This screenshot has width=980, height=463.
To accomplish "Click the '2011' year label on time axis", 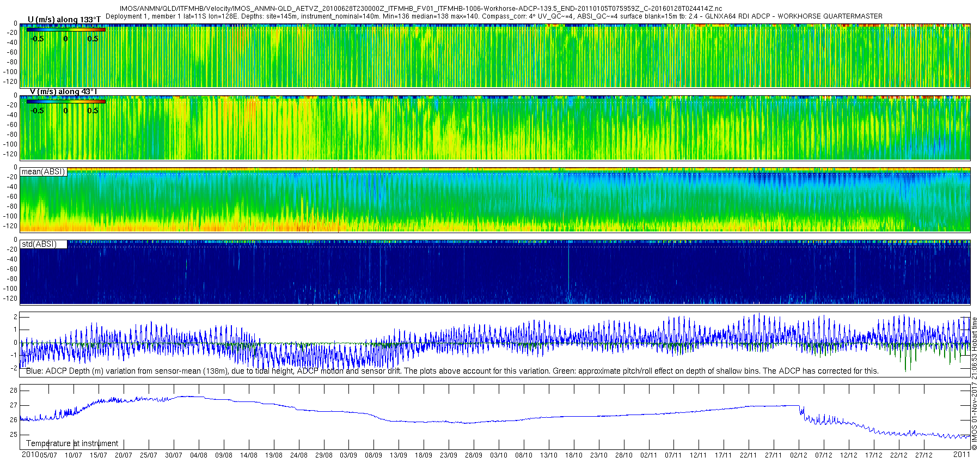I will coord(961,454).
